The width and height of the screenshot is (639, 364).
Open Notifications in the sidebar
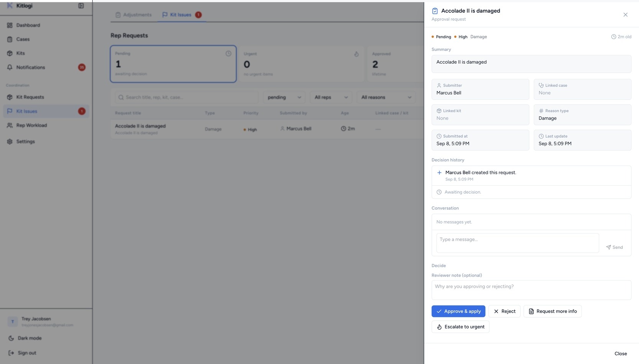click(46, 67)
